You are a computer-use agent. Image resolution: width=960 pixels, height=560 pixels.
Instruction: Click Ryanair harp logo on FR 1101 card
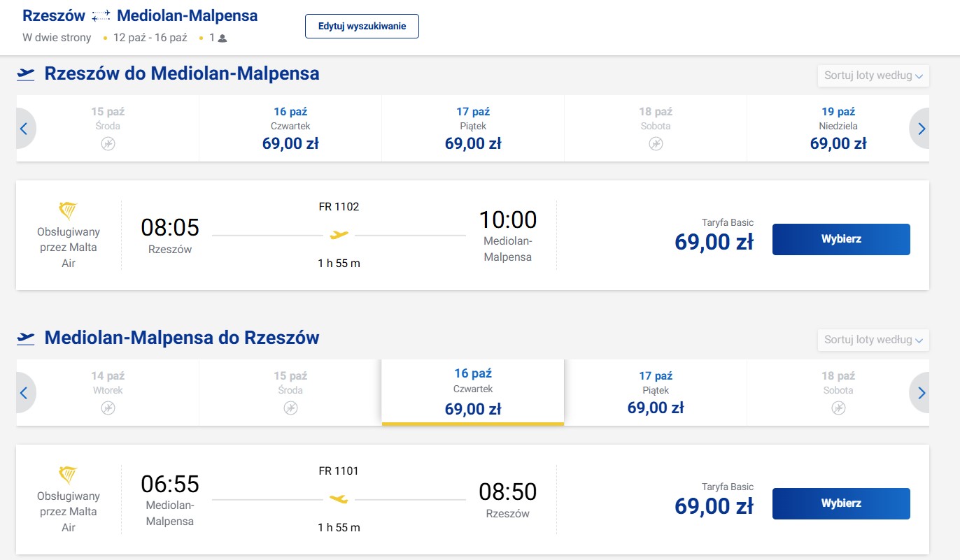pyautogui.click(x=69, y=475)
